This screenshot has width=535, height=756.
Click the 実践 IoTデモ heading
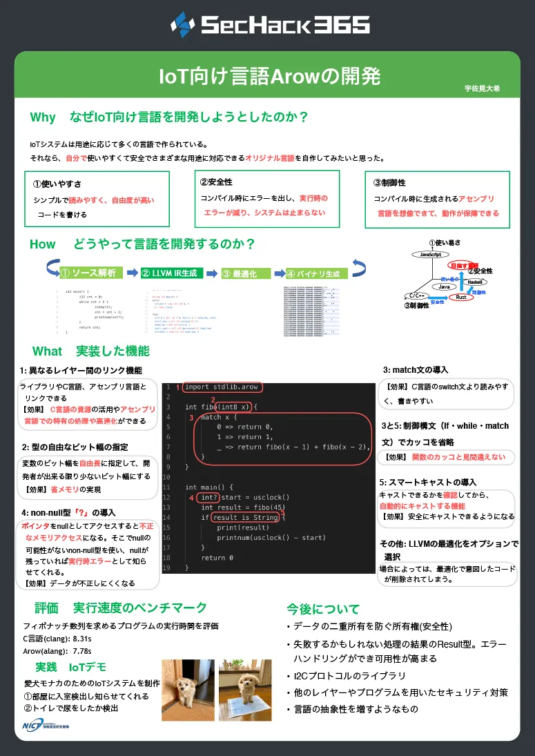pos(70,668)
